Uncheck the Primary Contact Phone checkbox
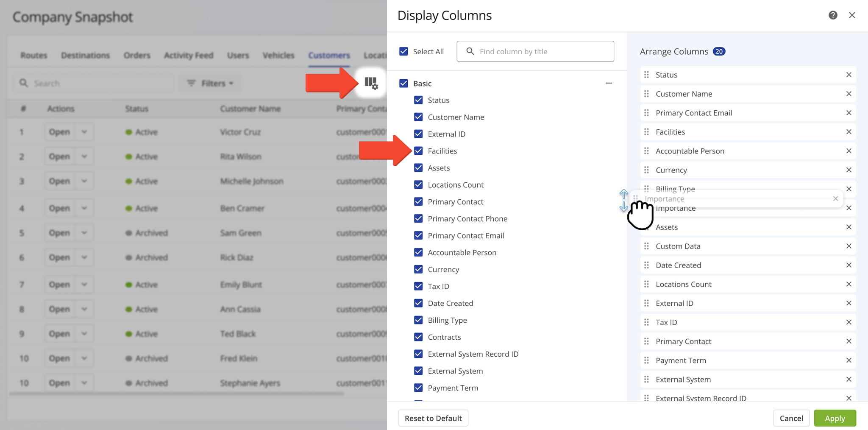Image resolution: width=868 pixels, height=430 pixels. point(418,219)
